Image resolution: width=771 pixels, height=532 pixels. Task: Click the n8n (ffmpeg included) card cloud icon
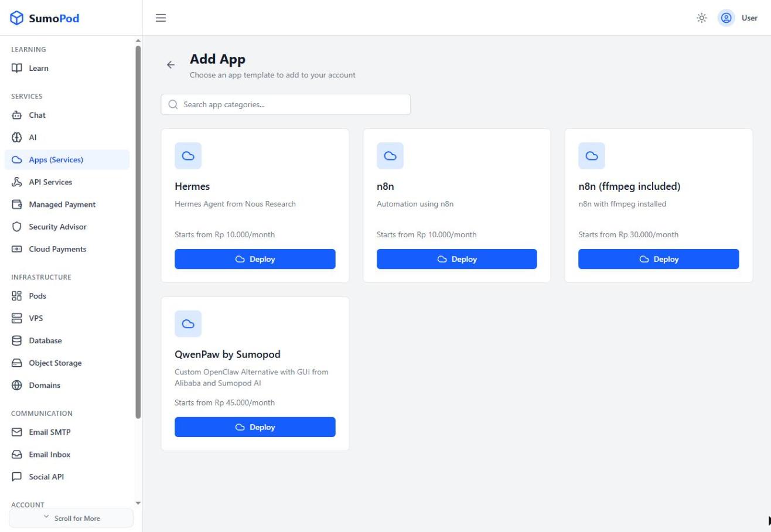coord(592,156)
